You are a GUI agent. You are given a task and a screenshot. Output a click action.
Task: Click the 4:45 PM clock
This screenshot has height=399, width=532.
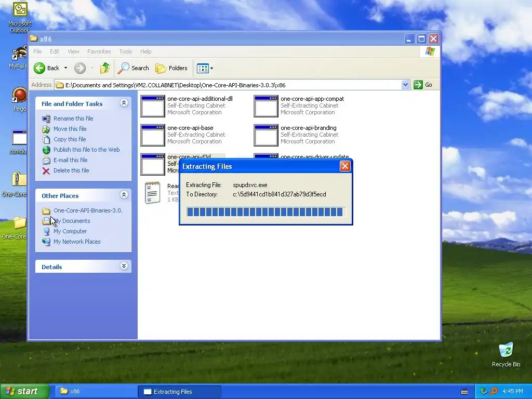pyautogui.click(x=513, y=392)
